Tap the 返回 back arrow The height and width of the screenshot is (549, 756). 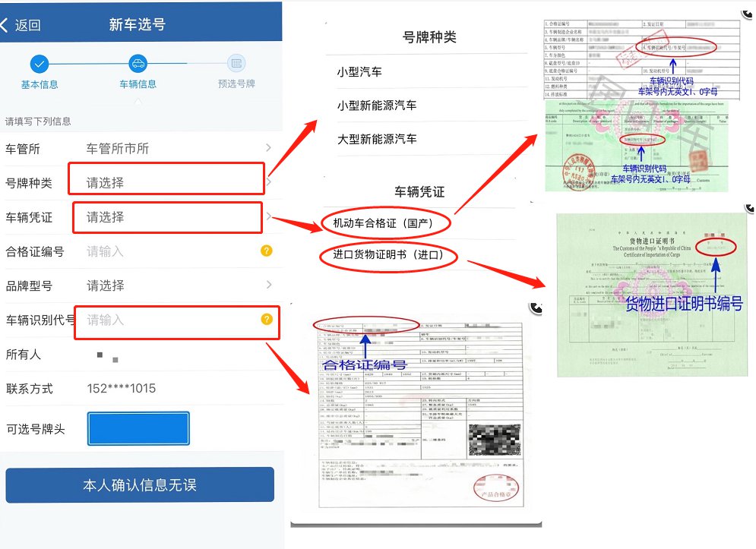(5, 24)
